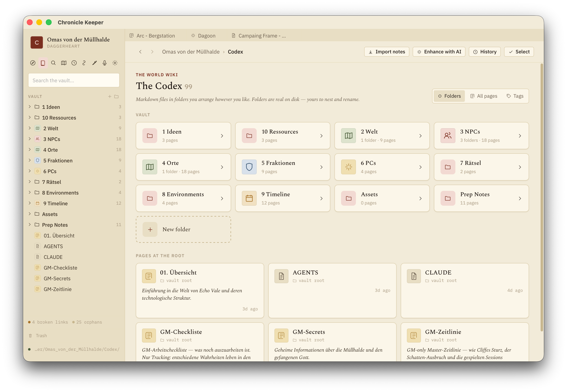Expand the 5 Fraktionen sidebar folder
The image size is (567, 392).
[x=30, y=160]
